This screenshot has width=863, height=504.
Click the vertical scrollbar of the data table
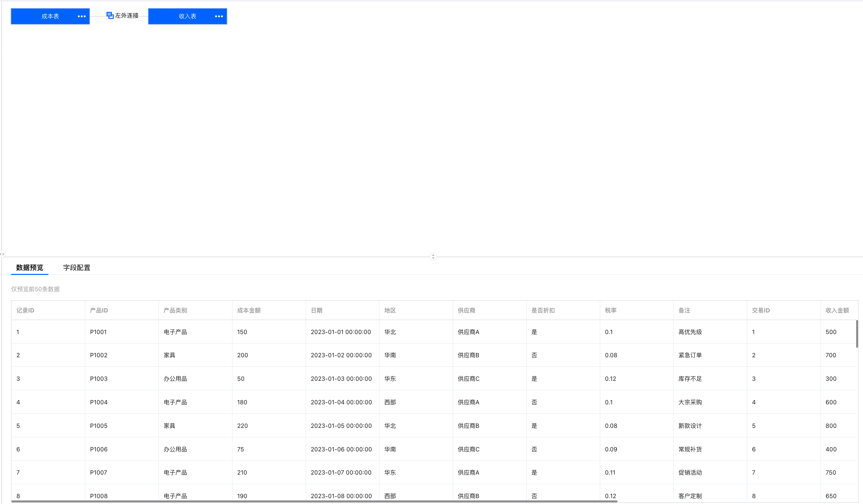click(857, 334)
